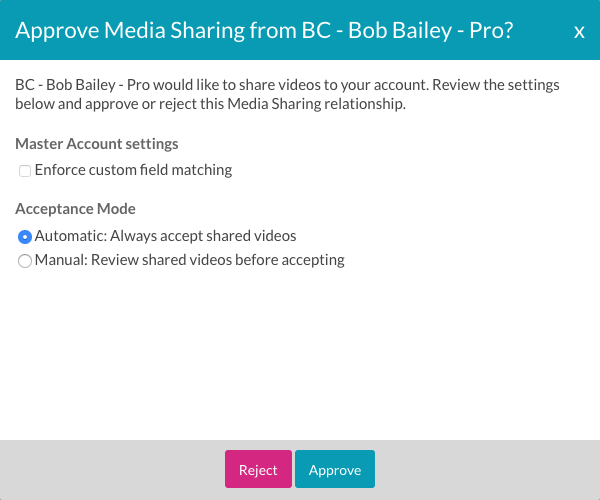Click the teal header bar beside the title
The image size is (600, 500).
543,30
